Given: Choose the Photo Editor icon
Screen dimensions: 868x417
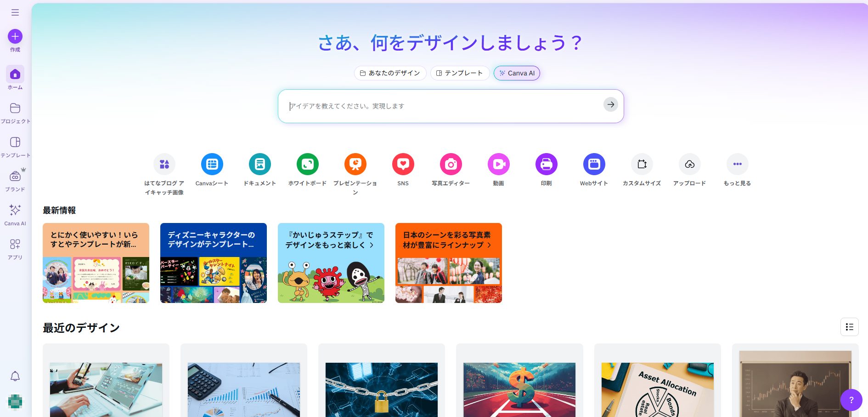Looking at the screenshot, I should [451, 164].
